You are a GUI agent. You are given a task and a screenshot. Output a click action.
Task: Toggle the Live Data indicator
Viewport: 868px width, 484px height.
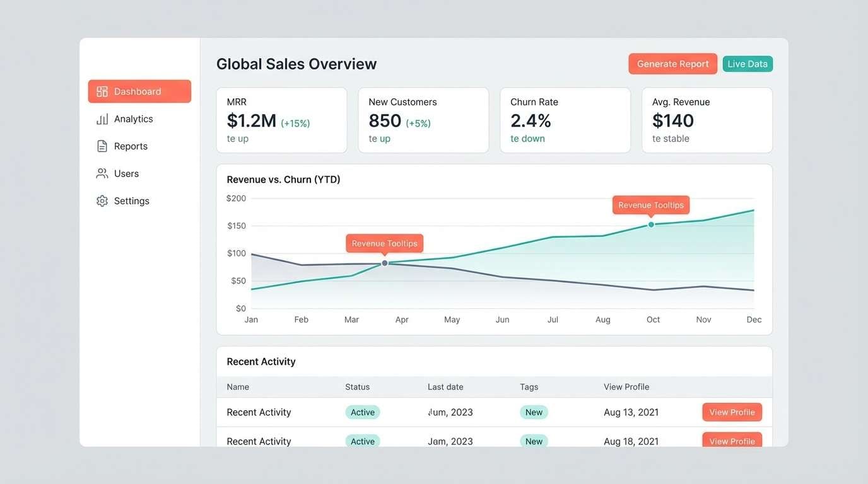(x=747, y=64)
